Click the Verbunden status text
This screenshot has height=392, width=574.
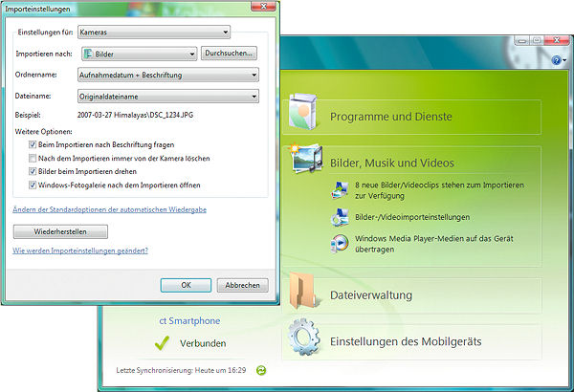pyautogui.click(x=203, y=343)
